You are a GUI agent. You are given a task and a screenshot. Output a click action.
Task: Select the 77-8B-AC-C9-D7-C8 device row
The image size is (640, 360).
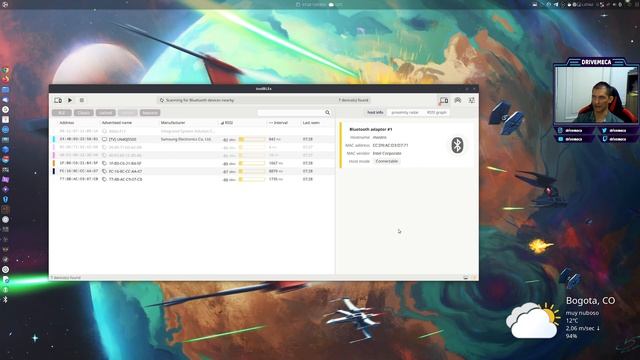pos(192,179)
